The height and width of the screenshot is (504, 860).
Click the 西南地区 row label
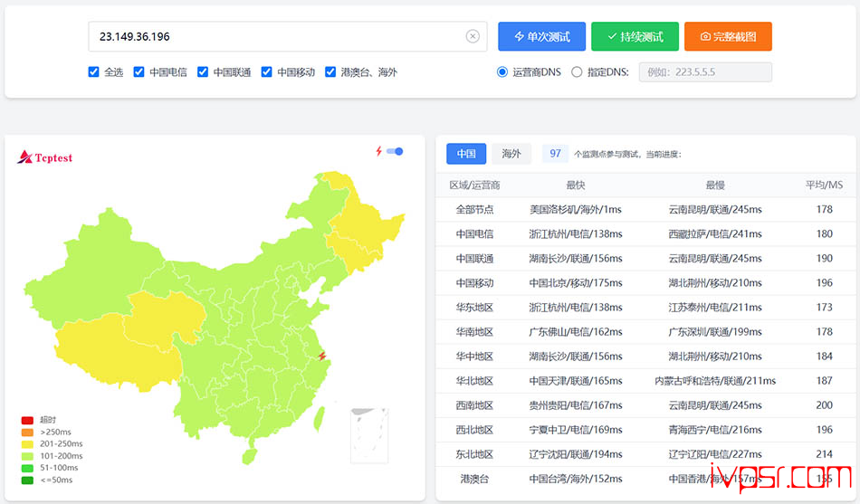coord(474,405)
